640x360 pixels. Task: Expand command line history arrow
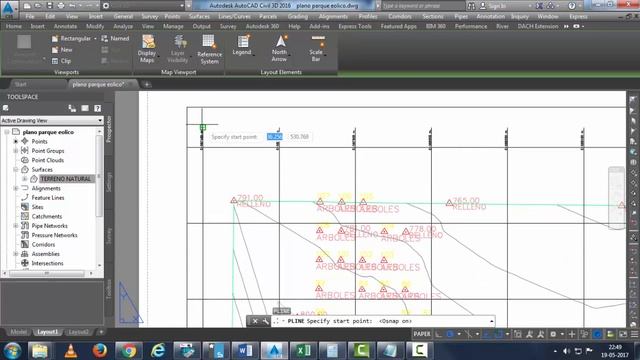click(492, 321)
